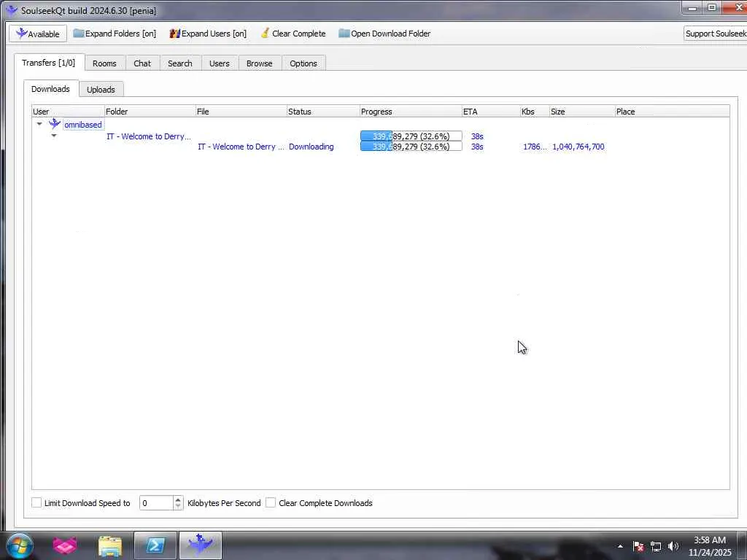Select folder row IT - Welcome to Derry...
Image resolution: width=747 pixels, height=560 pixels.
(x=149, y=136)
